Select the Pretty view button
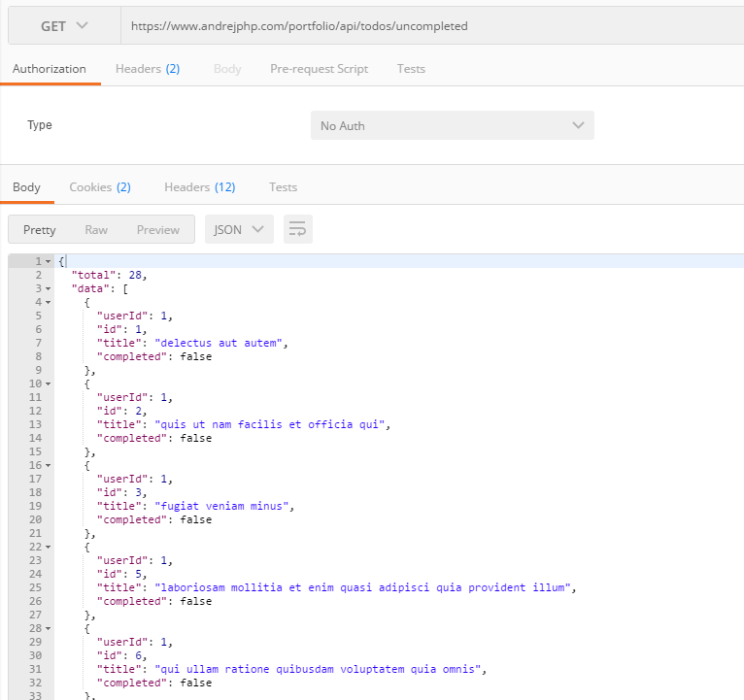 (x=40, y=230)
